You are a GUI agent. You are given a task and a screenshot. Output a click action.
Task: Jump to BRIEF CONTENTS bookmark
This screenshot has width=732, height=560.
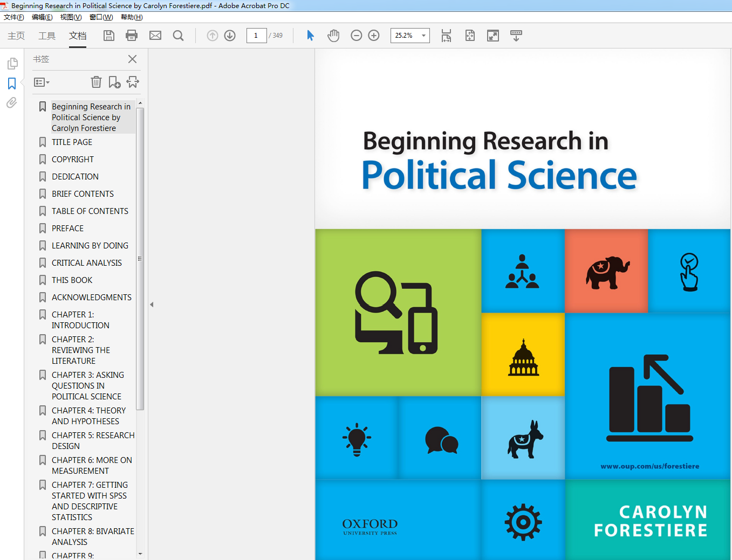83,194
